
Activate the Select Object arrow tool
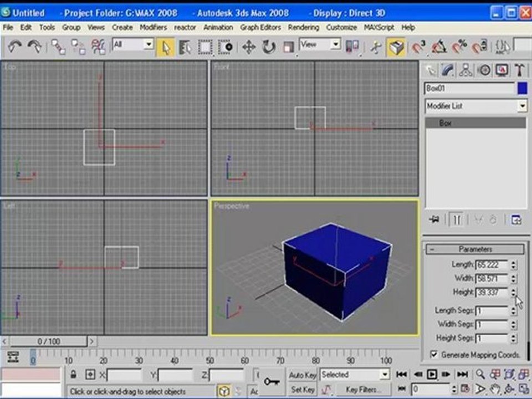tap(166, 48)
